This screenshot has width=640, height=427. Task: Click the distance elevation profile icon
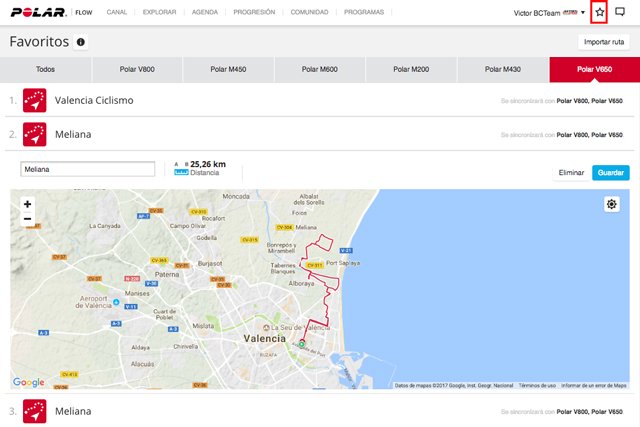pyautogui.click(x=181, y=172)
